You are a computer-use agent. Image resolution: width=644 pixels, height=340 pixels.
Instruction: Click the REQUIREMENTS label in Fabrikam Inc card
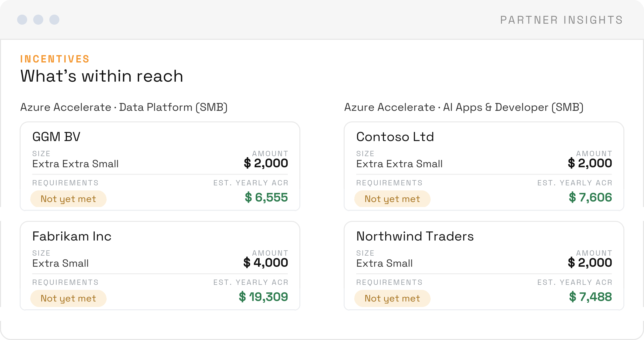65,282
